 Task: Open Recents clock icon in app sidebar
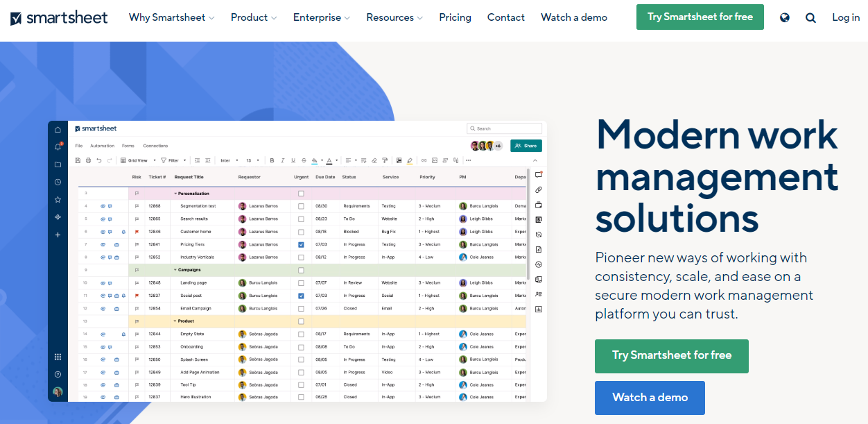58,182
